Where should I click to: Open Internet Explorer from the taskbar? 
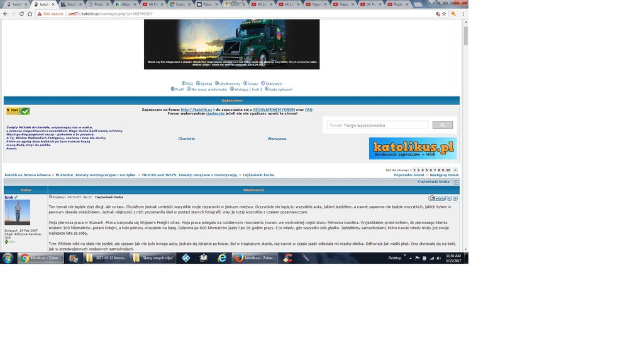(x=222, y=258)
